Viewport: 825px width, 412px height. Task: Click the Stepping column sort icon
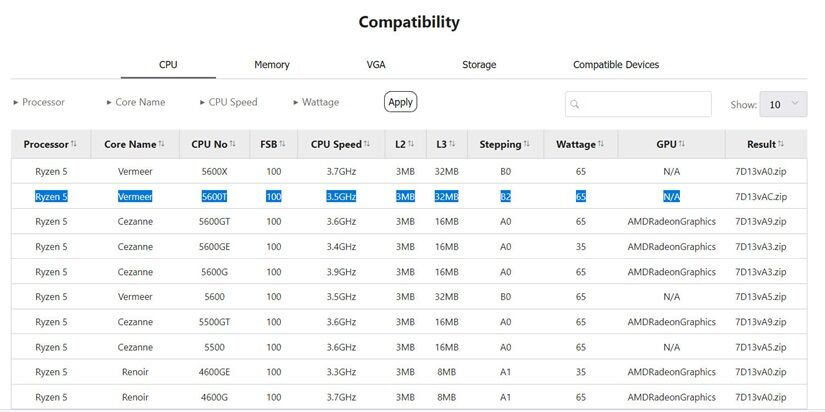pos(528,144)
